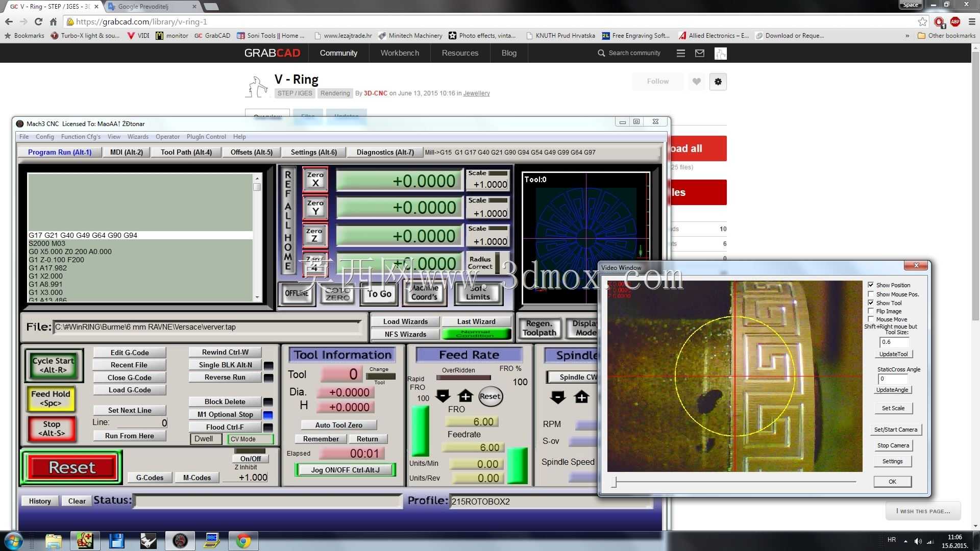The image size is (980, 551).
Task: Open Chrome hamburger menu
Action: (x=972, y=21)
